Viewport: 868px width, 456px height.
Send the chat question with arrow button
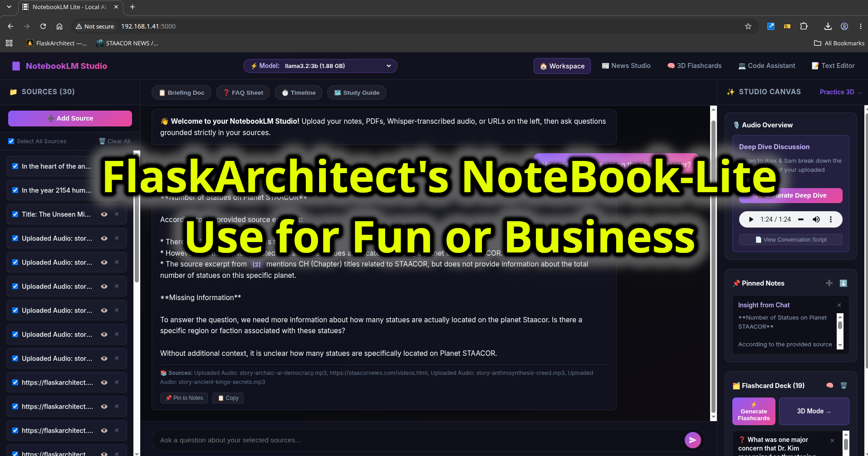[692, 440]
